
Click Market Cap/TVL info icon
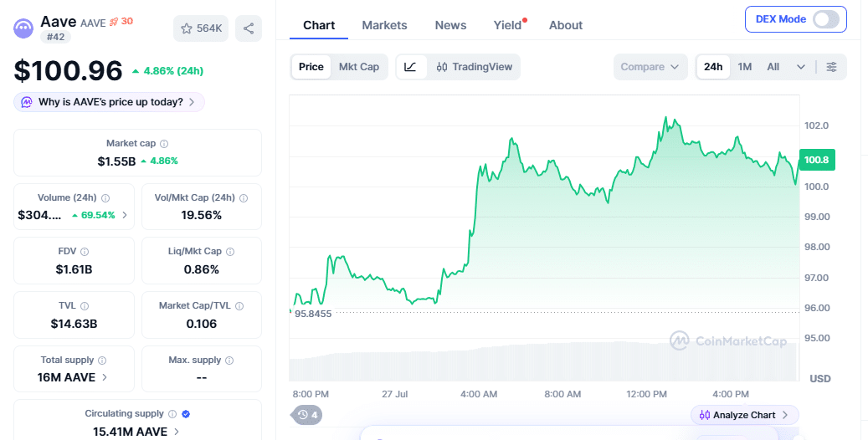(239, 306)
